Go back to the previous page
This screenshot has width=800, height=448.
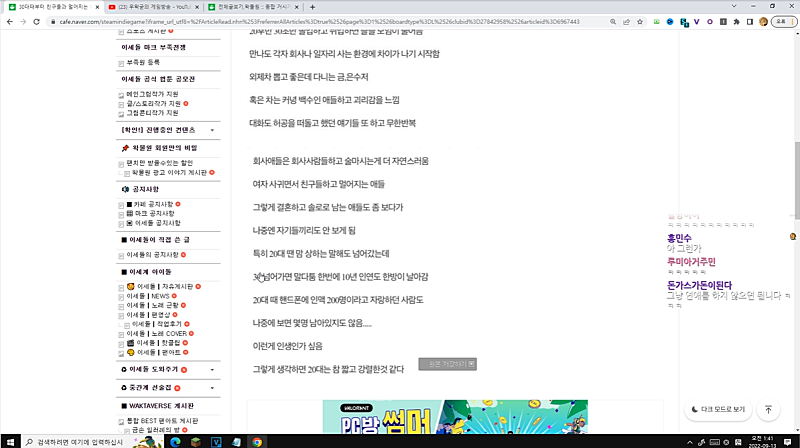pyautogui.click(x=10, y=22)
